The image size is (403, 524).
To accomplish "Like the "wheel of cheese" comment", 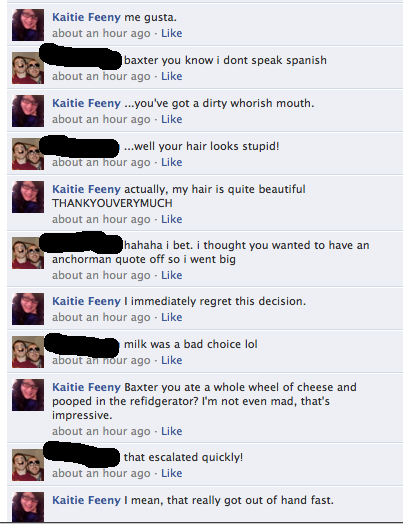I will pos(172,431).
